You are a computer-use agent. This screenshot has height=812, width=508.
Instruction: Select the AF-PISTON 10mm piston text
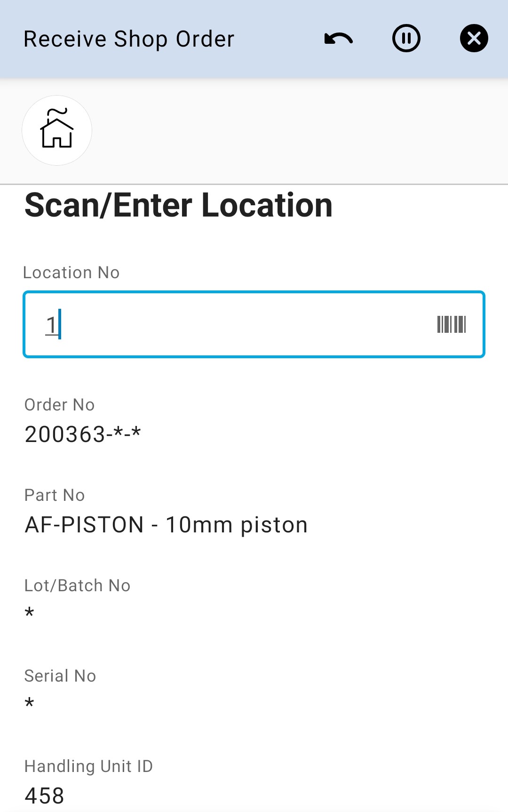(x=166, y=525)
